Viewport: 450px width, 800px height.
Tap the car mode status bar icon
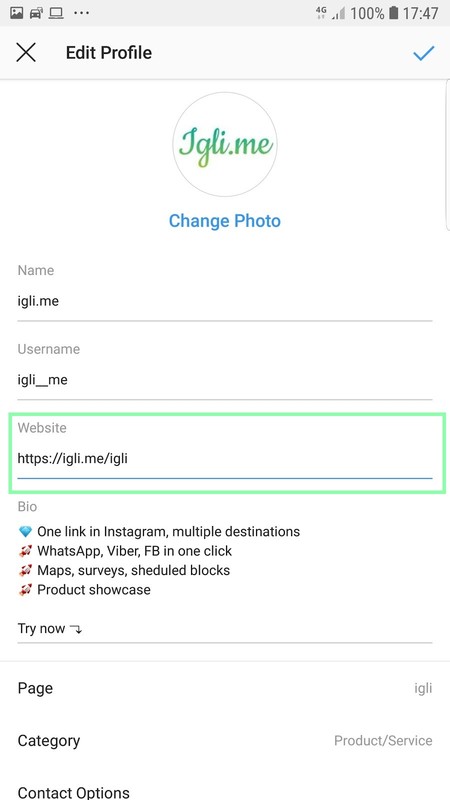pyautogui.click(x=36, y=13)
